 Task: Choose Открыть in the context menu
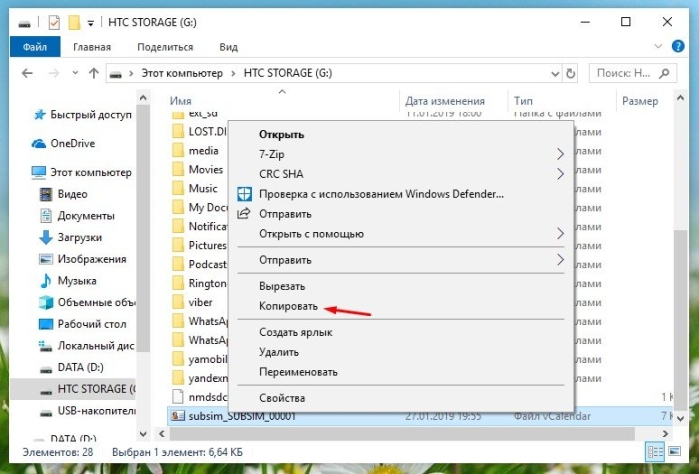[281, 134]
